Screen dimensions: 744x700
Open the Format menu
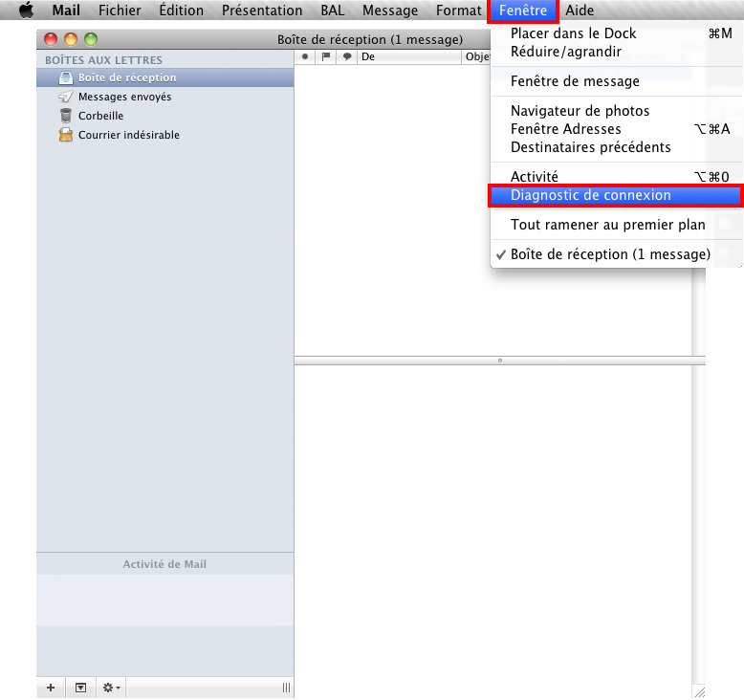458,10
